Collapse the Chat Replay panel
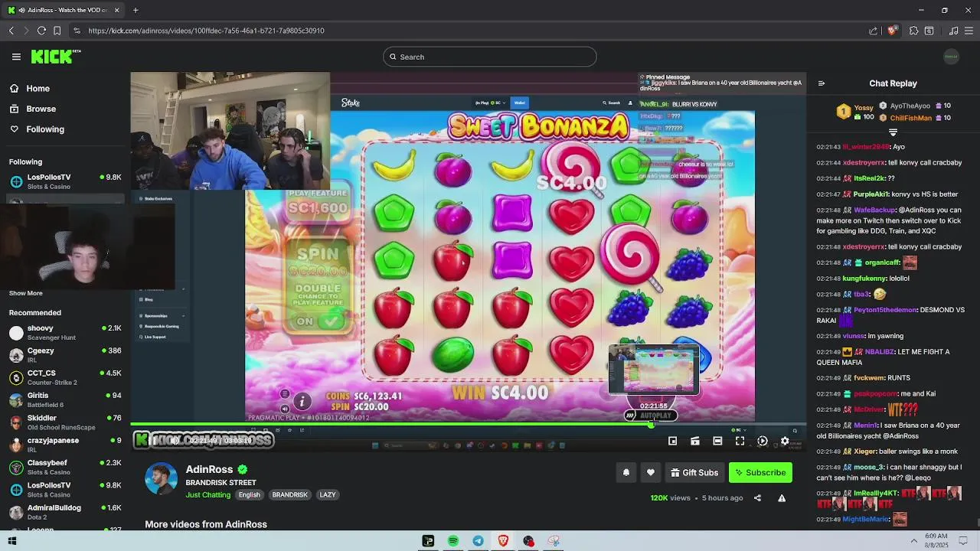The height and width of the screenshot is (551, 980). pyautogui.click(x=822, y=83)
